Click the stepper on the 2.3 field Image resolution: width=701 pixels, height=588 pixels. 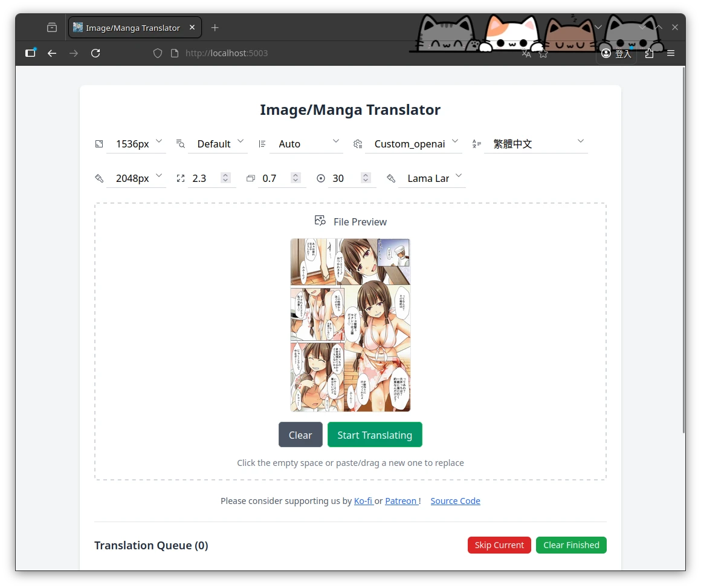coord(225,178)
